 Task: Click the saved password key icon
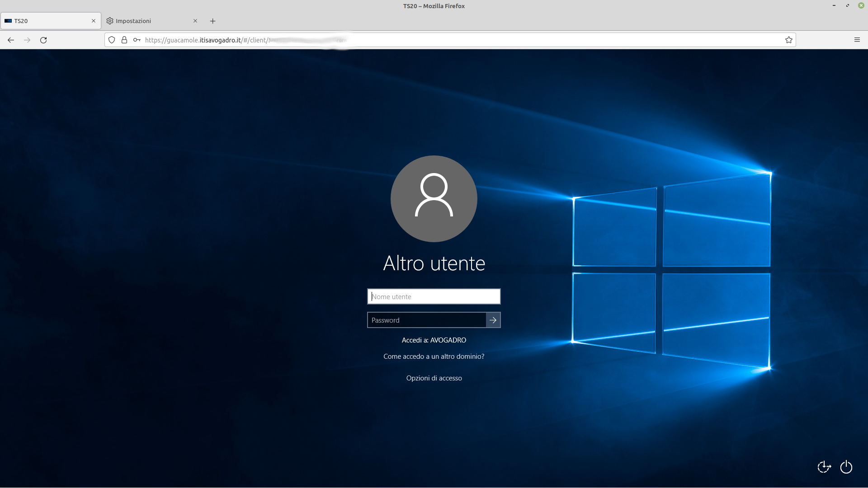pos(137,40)
